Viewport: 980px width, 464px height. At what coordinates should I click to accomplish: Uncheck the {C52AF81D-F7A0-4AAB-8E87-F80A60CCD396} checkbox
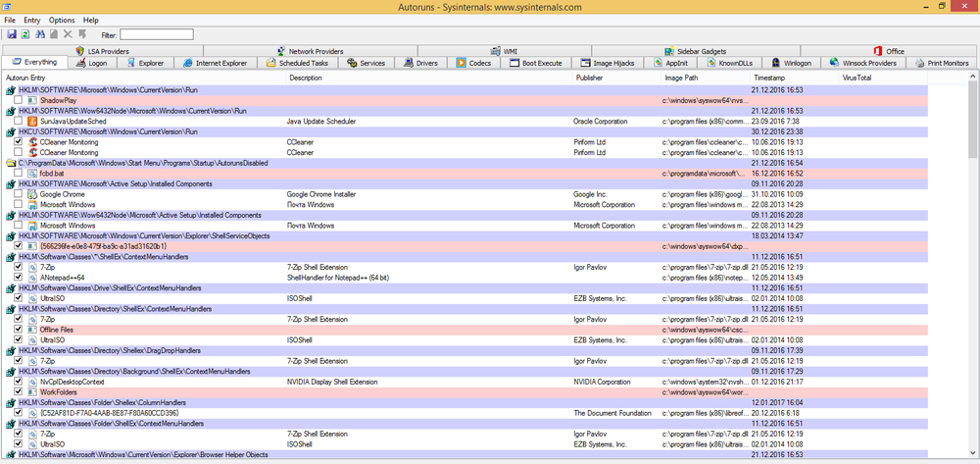tap(19, 413)
